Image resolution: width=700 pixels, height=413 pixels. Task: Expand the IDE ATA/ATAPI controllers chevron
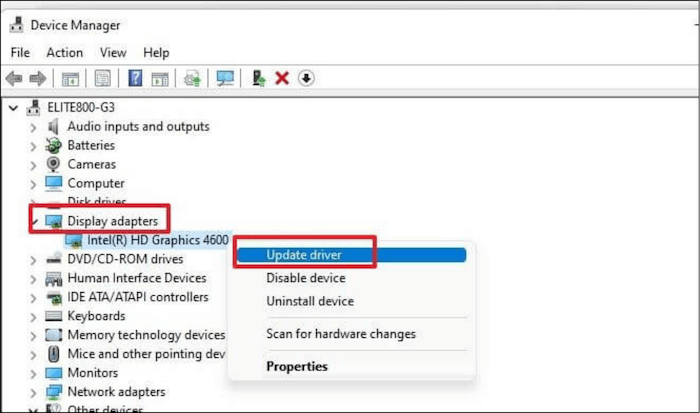tap(33, 298)
